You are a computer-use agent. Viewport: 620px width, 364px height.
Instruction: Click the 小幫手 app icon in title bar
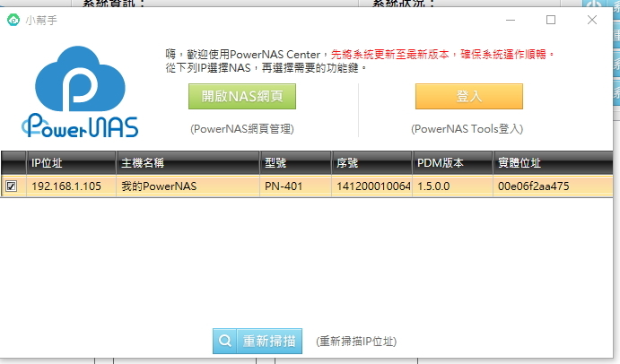(13, 20)
